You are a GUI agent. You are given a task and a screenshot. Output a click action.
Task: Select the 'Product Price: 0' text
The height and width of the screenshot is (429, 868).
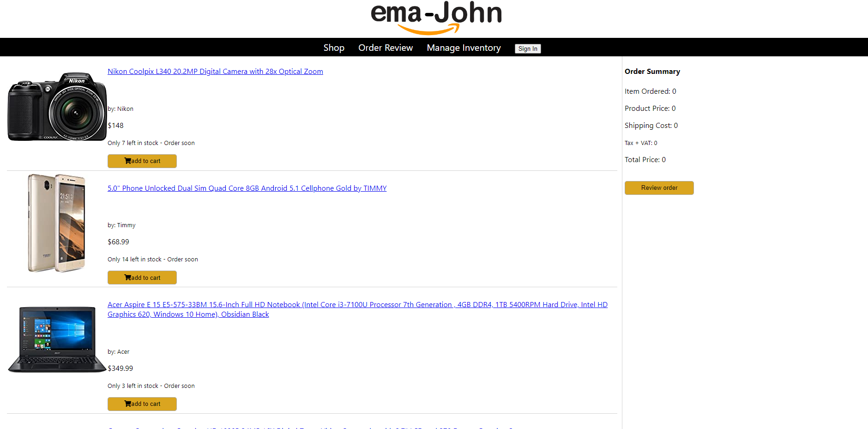650,109
